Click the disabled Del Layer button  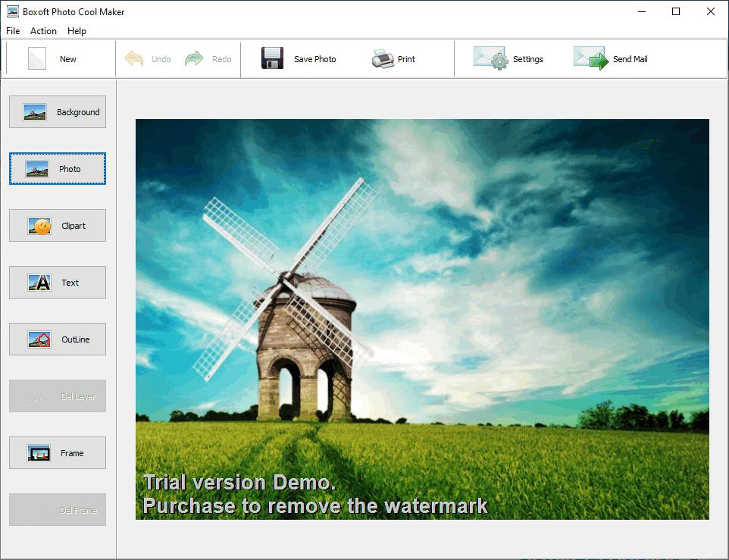[x=58, y=396]
